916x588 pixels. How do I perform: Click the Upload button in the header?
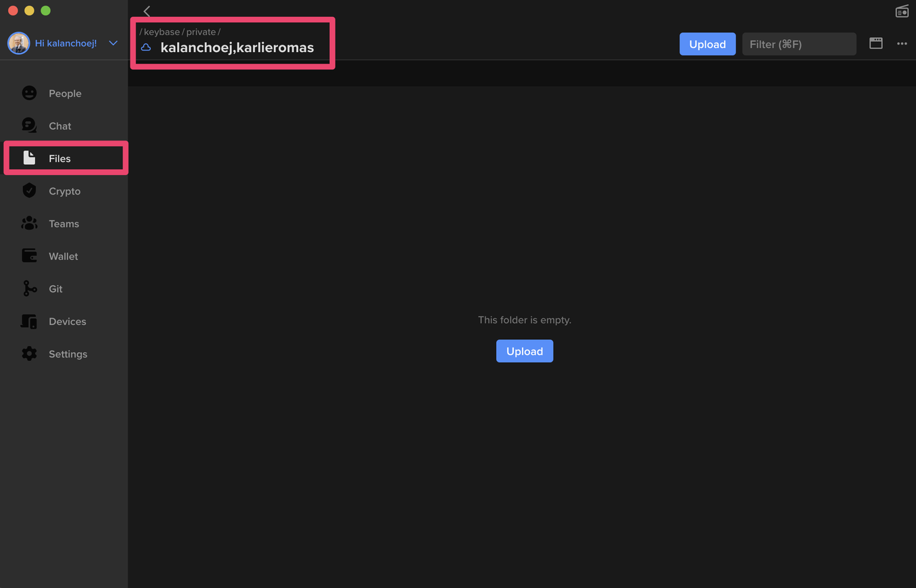707,44
